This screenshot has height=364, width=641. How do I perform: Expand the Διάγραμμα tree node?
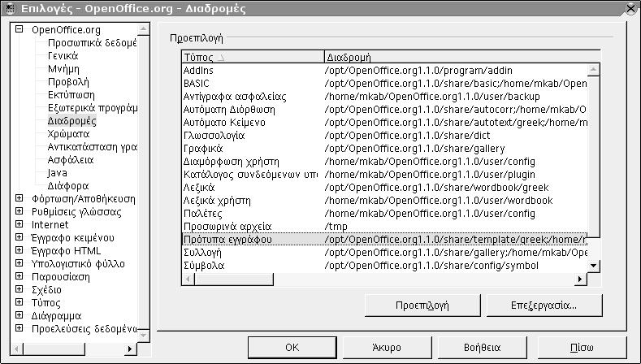(x=19, y=315)
